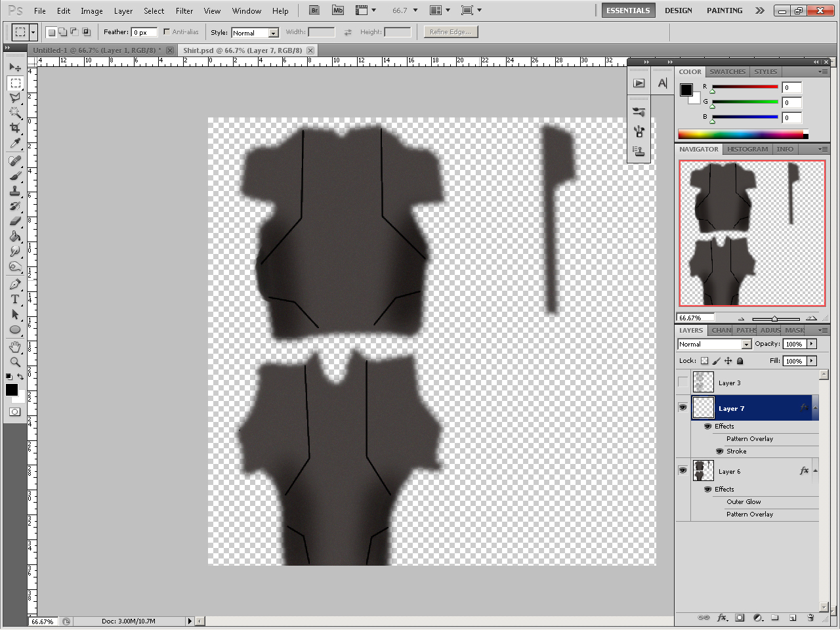
Task: Hide Layer 6 Effects eye
Action: tap(707, 490)
